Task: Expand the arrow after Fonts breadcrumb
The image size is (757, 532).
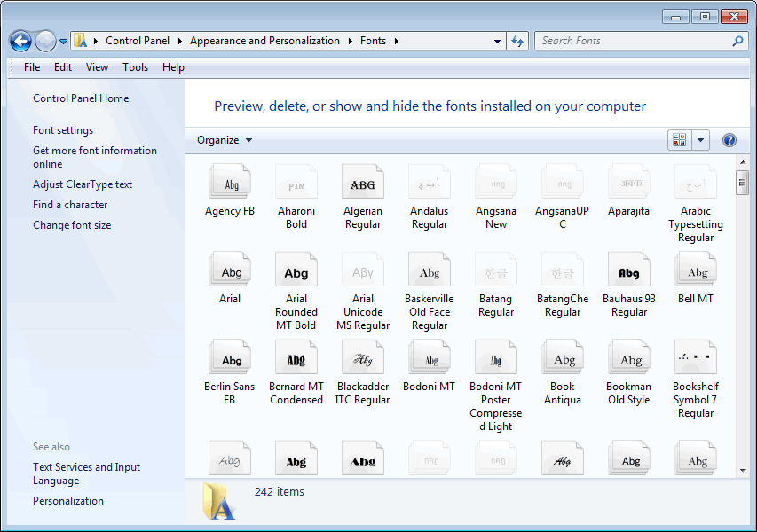Action: tap(397, 42)
